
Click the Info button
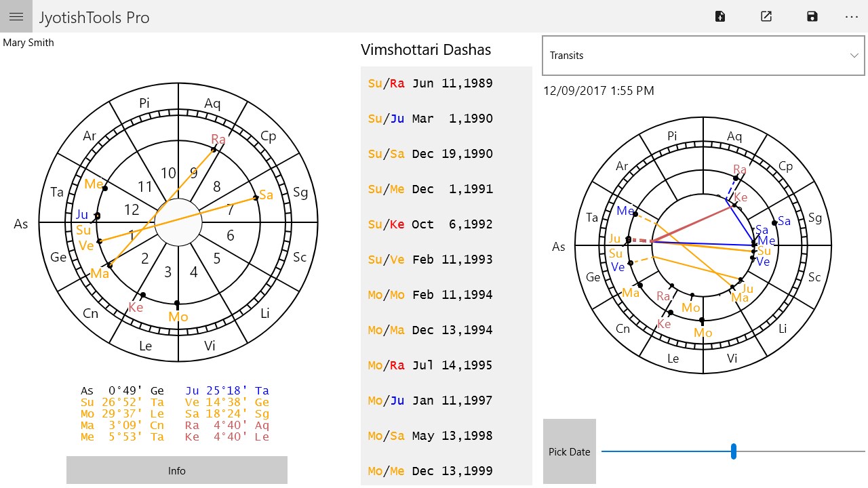tap(177, 470)
